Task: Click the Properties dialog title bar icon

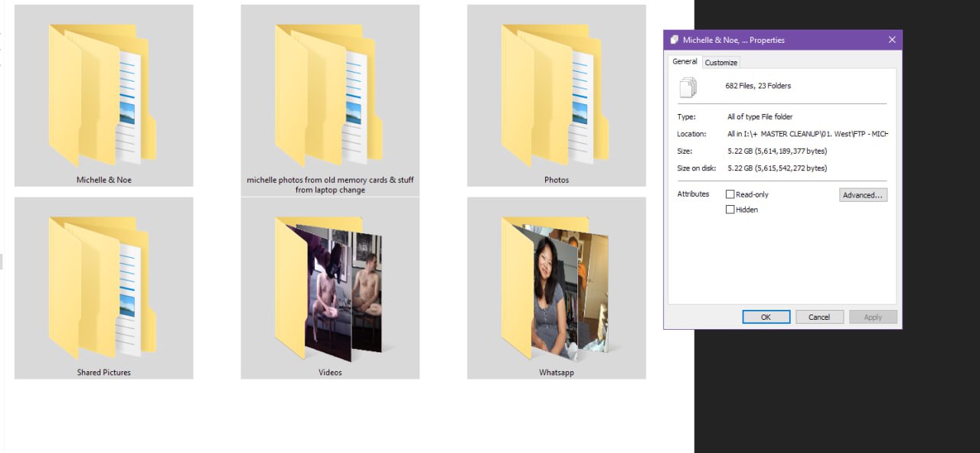Action: click(674, 40)
